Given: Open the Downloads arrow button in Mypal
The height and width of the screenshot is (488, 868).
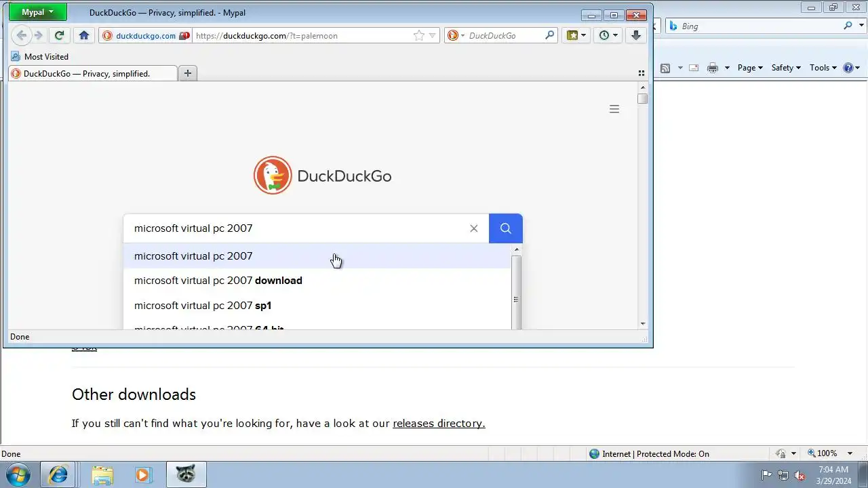Looking at the screenshot, I should (636, 35).
